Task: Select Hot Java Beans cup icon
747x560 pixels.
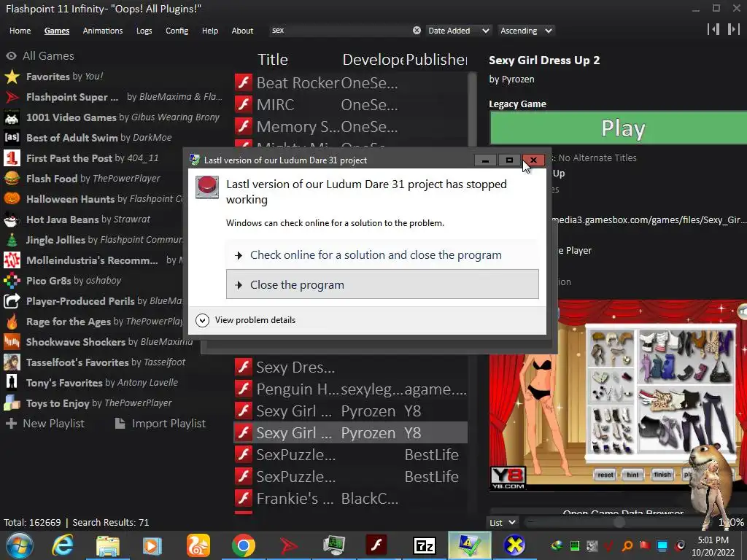Action: (x=12, y=219)
